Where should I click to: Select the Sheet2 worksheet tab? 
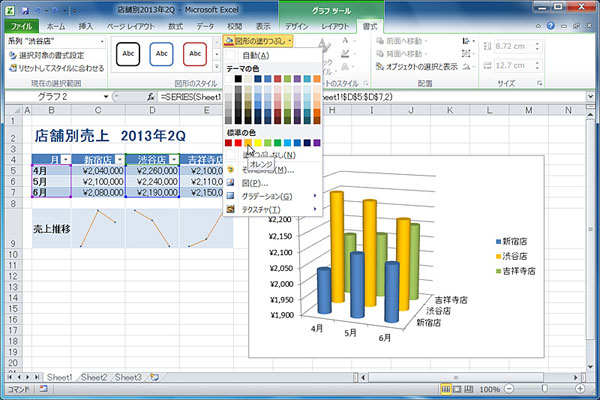[x=94, y=377]
